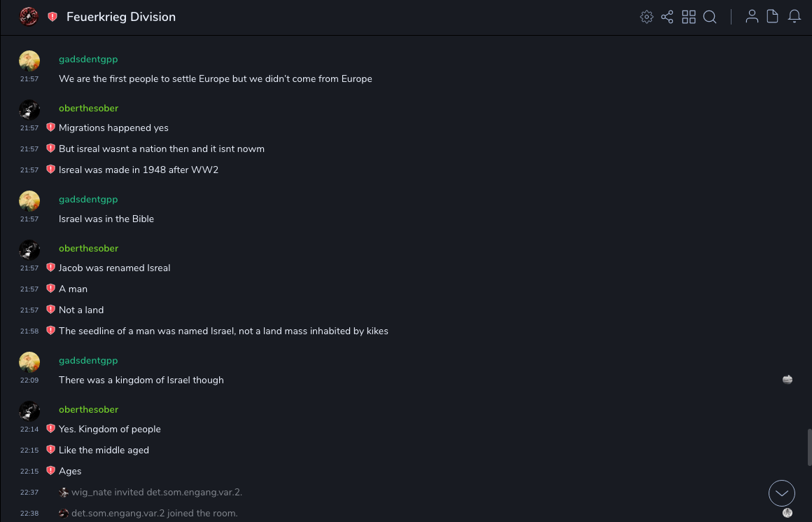Click the vertical scrollbar thumb
The image size is (812, 522).
click(809, 446)
